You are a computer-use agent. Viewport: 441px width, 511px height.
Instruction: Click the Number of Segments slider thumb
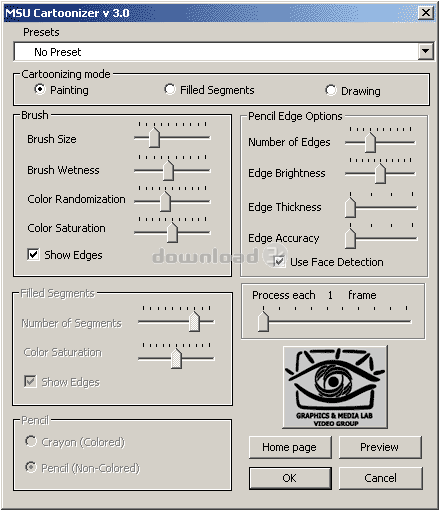tap(194, 322)
